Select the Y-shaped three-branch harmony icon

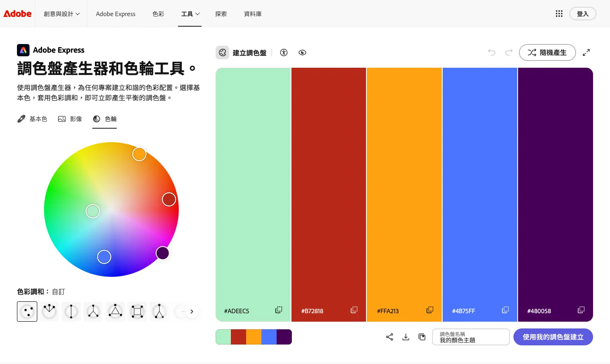[93, 312]
